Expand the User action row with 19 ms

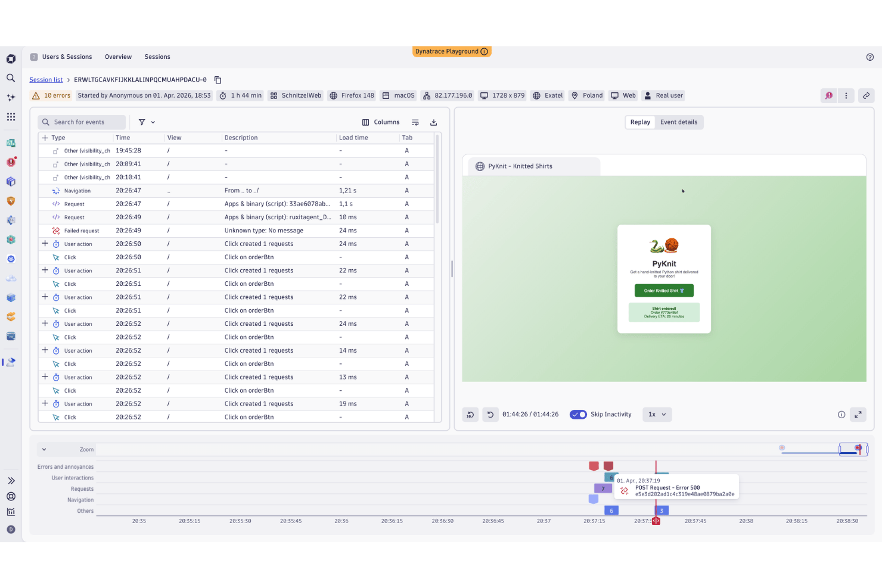click(x=45, y=403)
